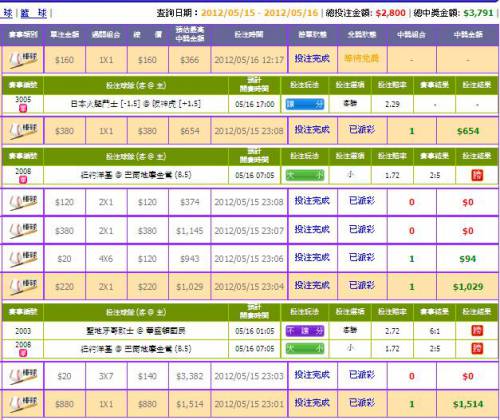Screen dimensions: 500x420
Task: Click the $943 estimated payout cell
Action: coord(190,259)
